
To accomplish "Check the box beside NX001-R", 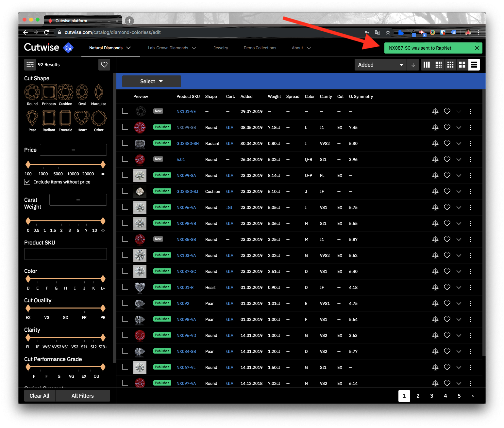I will click(125, 287).
